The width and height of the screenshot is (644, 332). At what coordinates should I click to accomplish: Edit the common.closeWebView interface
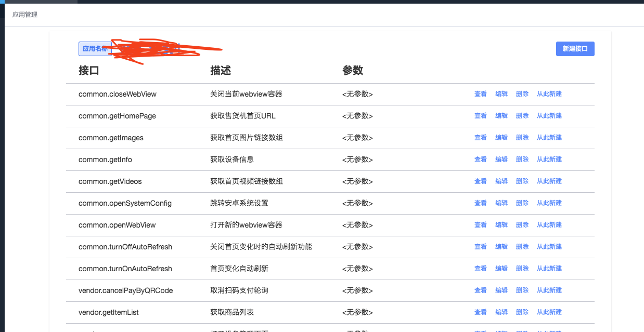point(501,94)
